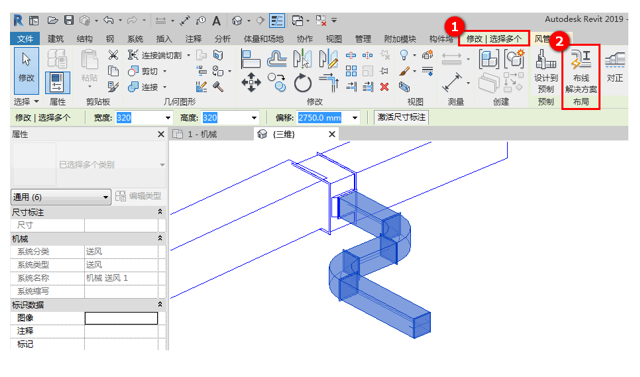The width and height of the screenshot is (640, 377).
Task: Switch to the 系统 ribbon tab
Action: pos(135,39)
